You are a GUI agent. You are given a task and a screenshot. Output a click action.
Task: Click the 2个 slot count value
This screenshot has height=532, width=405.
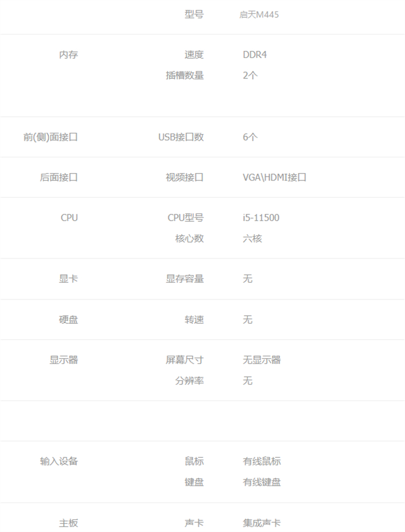(x=250, y=76)
